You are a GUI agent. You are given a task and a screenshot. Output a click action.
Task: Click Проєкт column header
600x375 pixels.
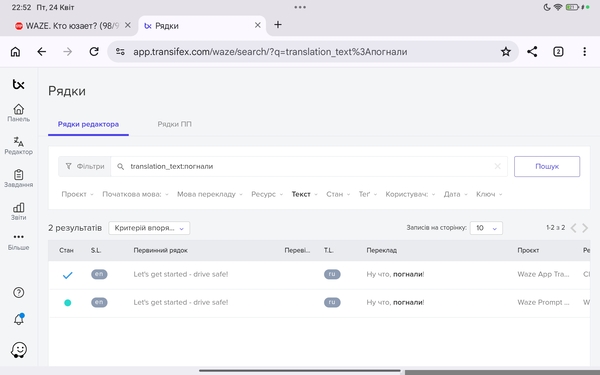(x=528, y=250)
